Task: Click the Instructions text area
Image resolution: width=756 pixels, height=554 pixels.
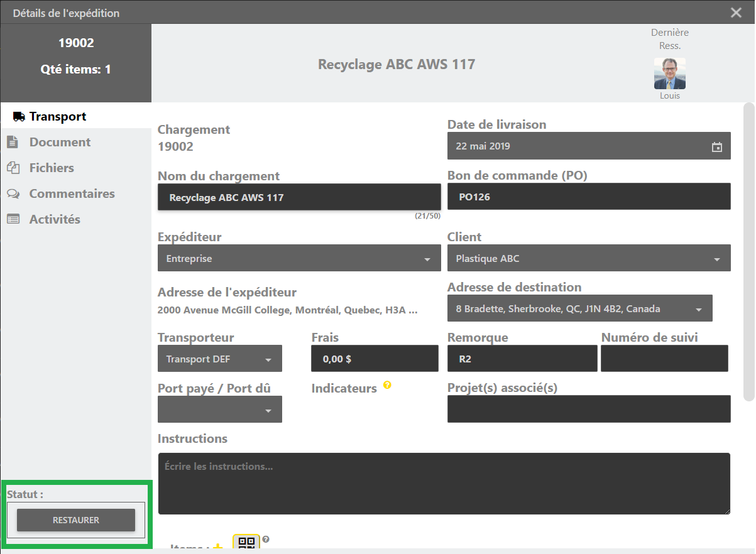Action: pos(444,484)
